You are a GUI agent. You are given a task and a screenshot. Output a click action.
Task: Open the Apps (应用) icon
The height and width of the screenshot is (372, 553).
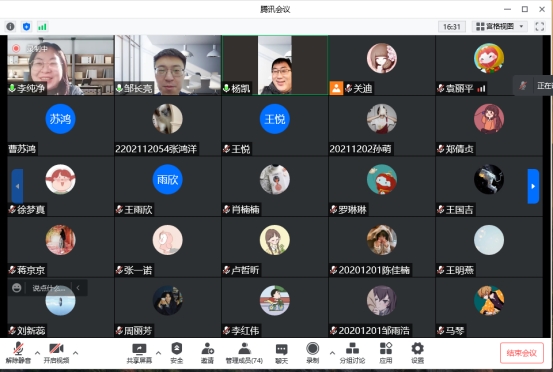(x=386, y=353)
